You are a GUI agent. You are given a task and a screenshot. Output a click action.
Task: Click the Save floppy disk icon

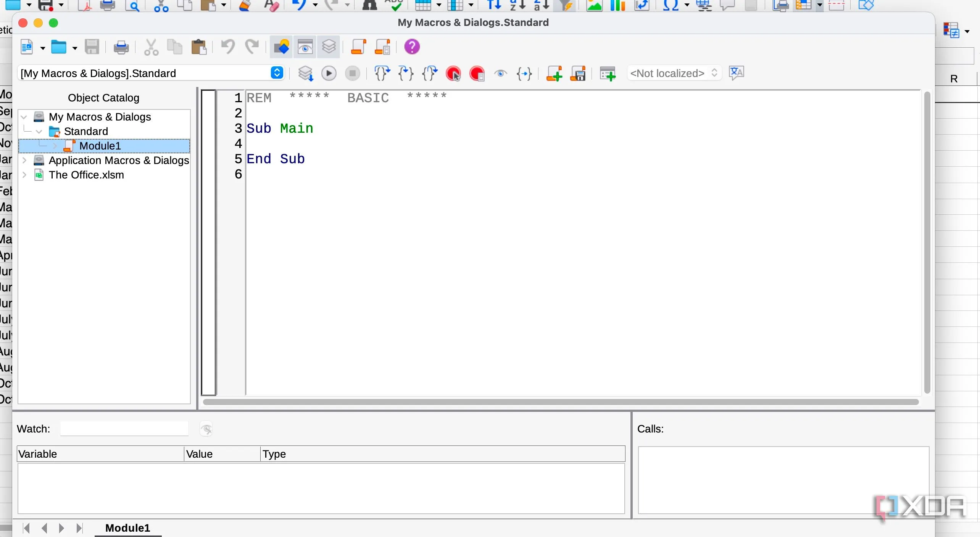[x=92, y=47]
